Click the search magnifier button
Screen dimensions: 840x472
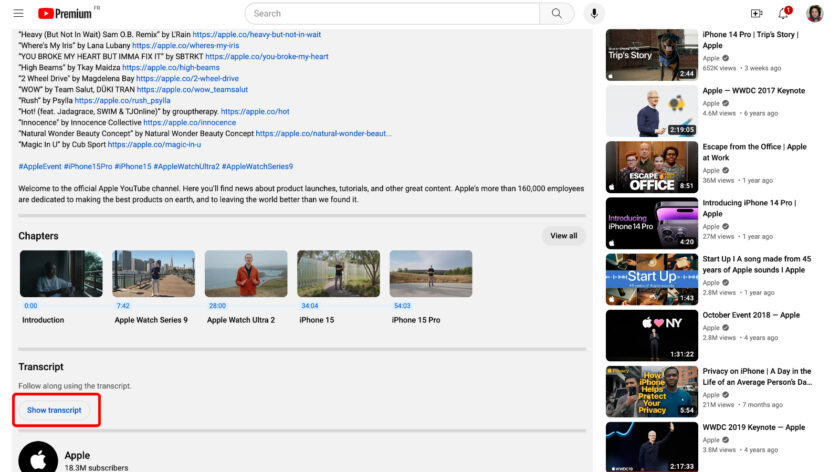556,13
